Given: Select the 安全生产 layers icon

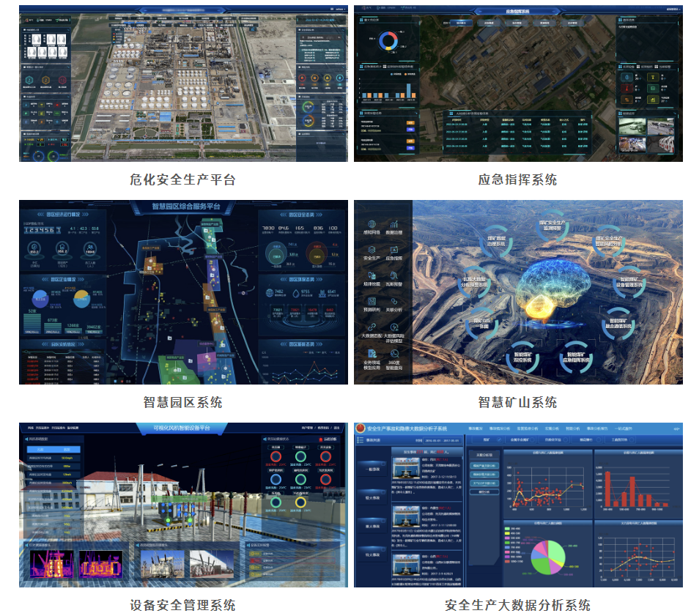Looking at the screenshot, I should (372, 250).
